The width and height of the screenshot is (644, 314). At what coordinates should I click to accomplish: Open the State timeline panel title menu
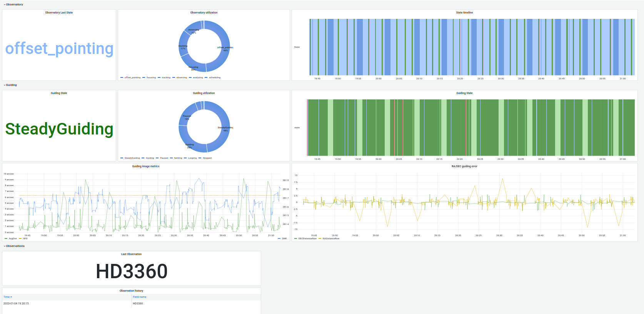click(x=464, y=13)
